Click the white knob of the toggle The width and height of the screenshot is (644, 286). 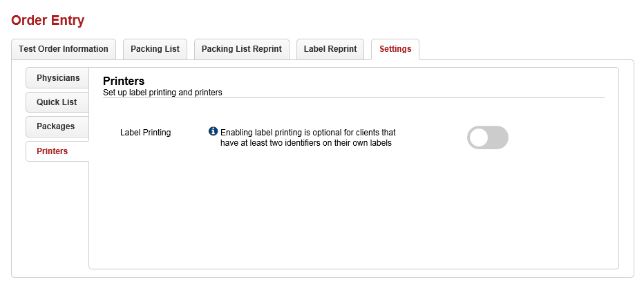pyautogui.click(x=479, y=137)
